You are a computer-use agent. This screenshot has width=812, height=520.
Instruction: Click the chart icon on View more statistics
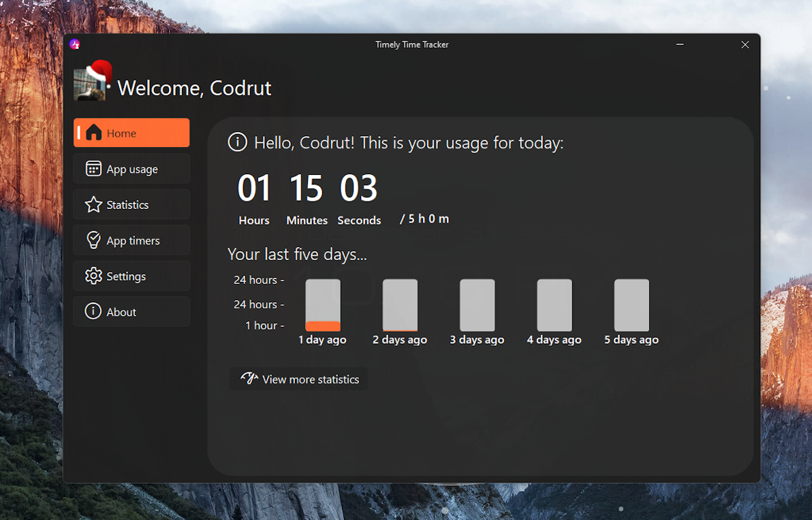point(249,378)
